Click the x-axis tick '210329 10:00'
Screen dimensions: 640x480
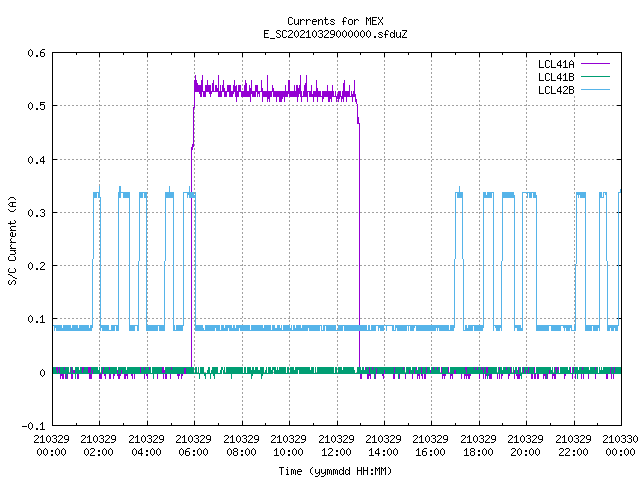[x=289, y=446]
